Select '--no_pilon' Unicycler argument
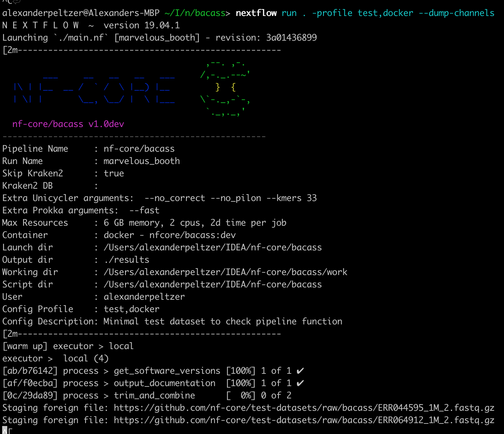The image size is (504, 434). (236, 198)
